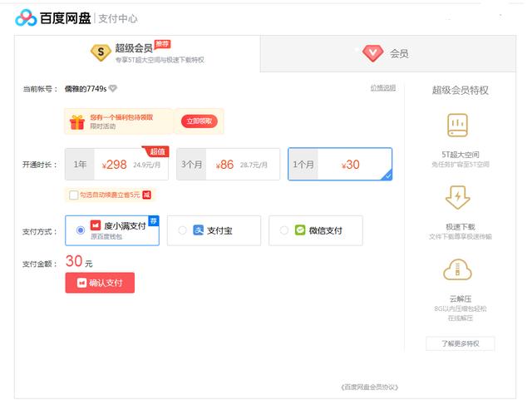Click the 了解更多特权 button
532x415 pixels.
pos(460,343)
